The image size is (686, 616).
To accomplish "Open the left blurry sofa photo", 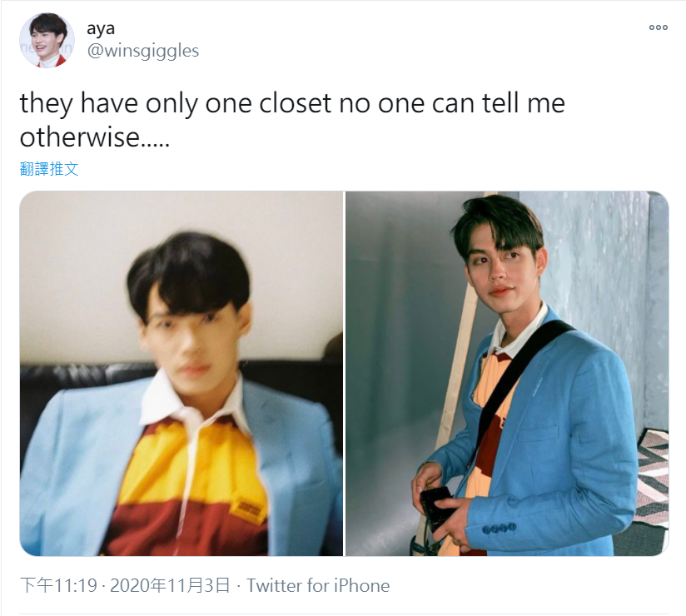I will pos(181,373).
